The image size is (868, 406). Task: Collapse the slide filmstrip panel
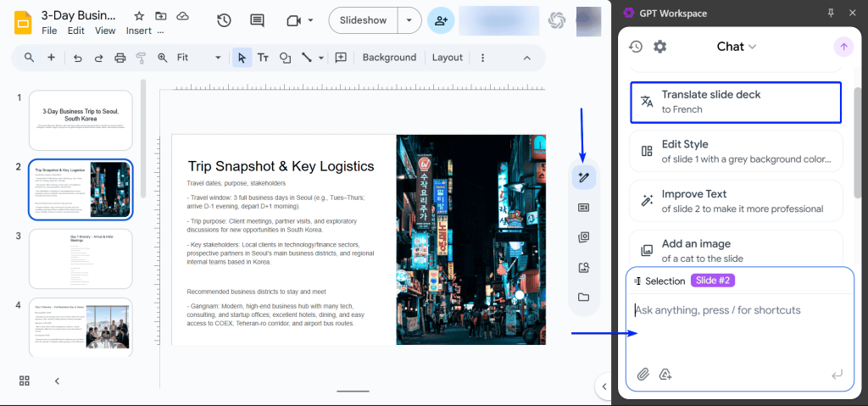pyautogui.click(x=57, y=381)
